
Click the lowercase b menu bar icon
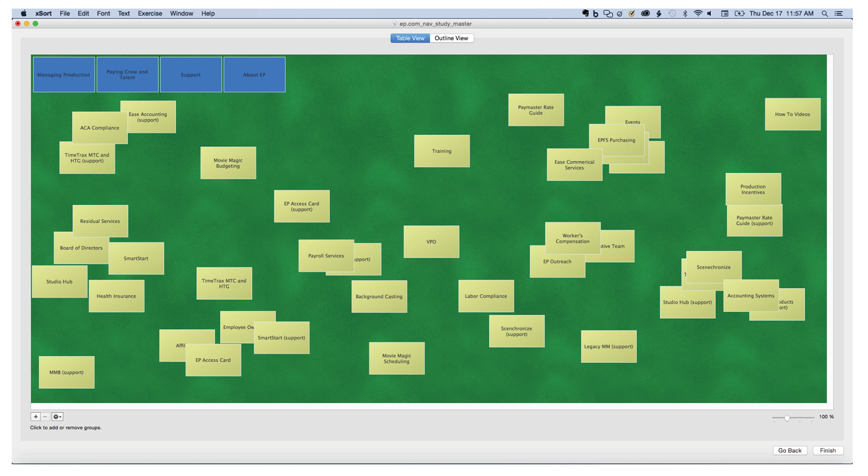pos(596,14)
